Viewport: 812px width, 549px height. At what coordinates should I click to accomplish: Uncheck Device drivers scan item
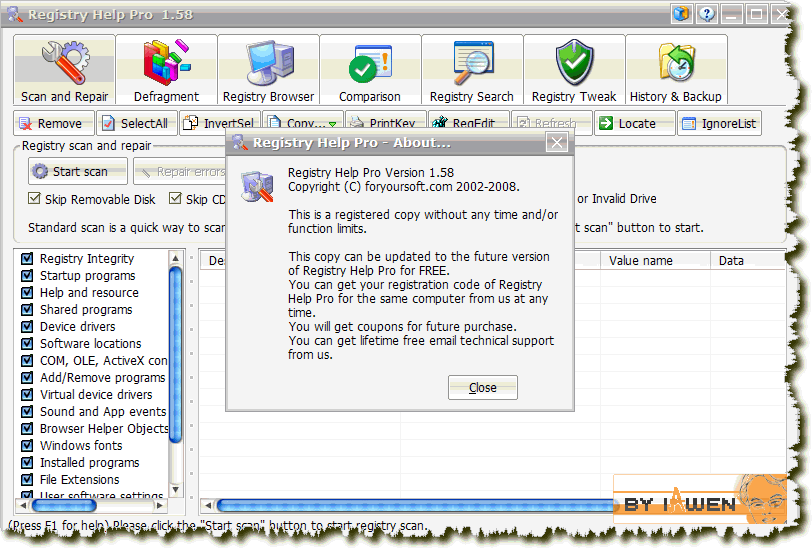click(27, 327)
